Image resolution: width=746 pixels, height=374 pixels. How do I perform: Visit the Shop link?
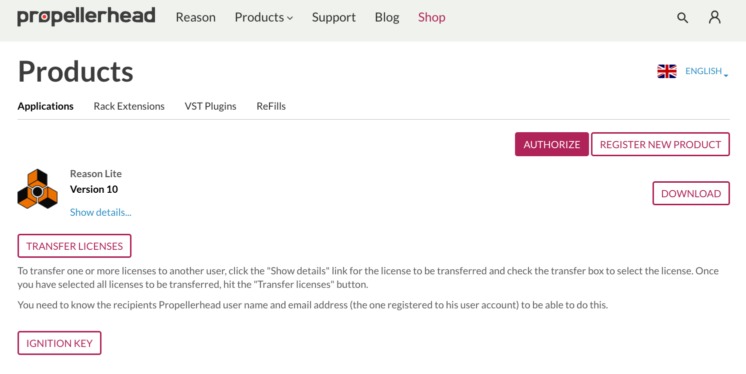(x=432, y=18)
